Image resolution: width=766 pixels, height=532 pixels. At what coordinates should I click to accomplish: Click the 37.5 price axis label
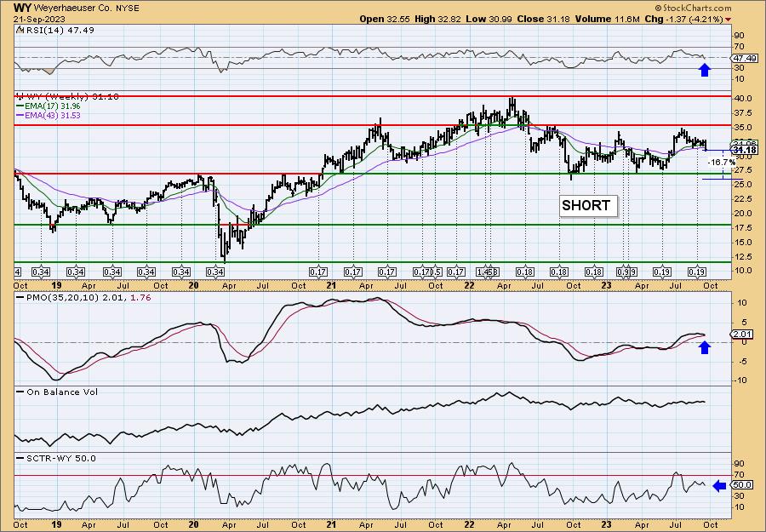(x=742, y=113)
